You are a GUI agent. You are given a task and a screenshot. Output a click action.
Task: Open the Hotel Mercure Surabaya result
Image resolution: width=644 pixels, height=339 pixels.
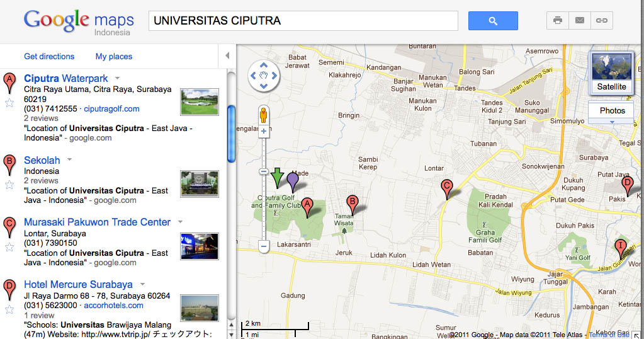[x=78, y=284]
